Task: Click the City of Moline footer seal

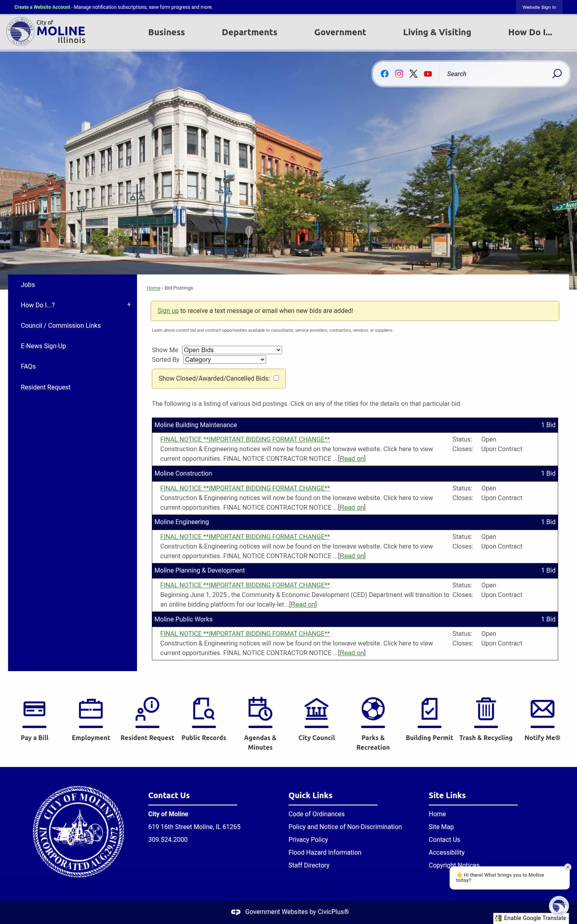Action: click(x=79, y=832)
